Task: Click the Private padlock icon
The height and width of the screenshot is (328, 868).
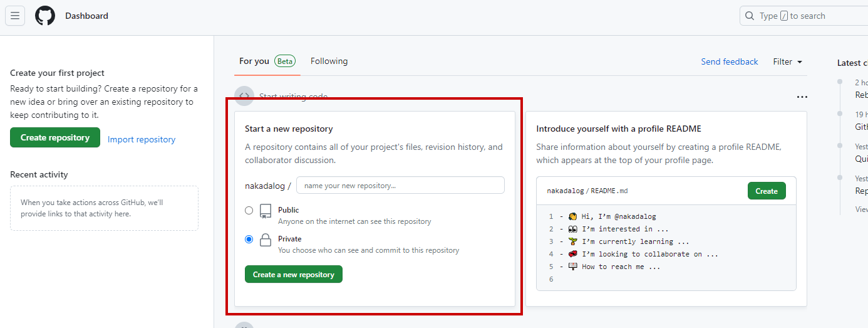Action: click(x=266, y=240)
